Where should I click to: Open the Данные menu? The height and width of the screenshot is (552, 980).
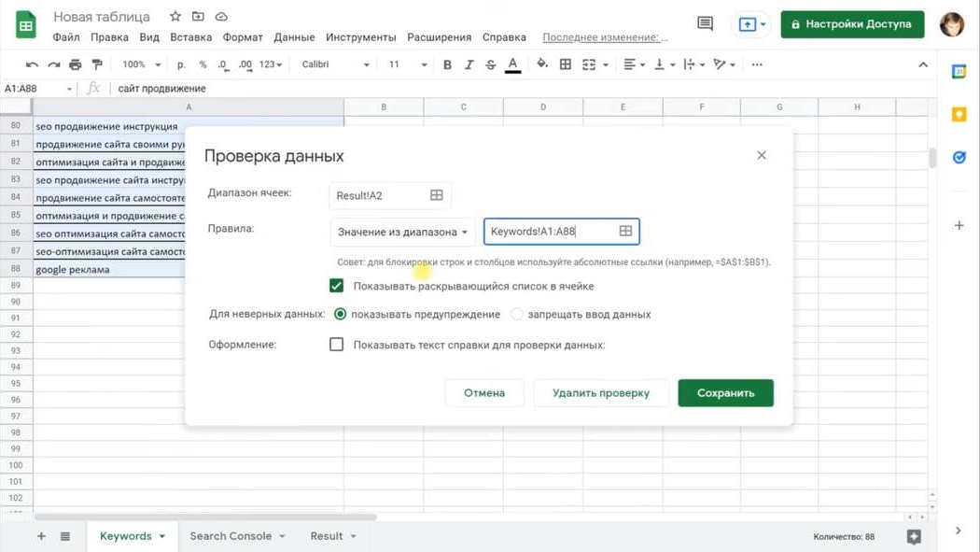point(294,37)
